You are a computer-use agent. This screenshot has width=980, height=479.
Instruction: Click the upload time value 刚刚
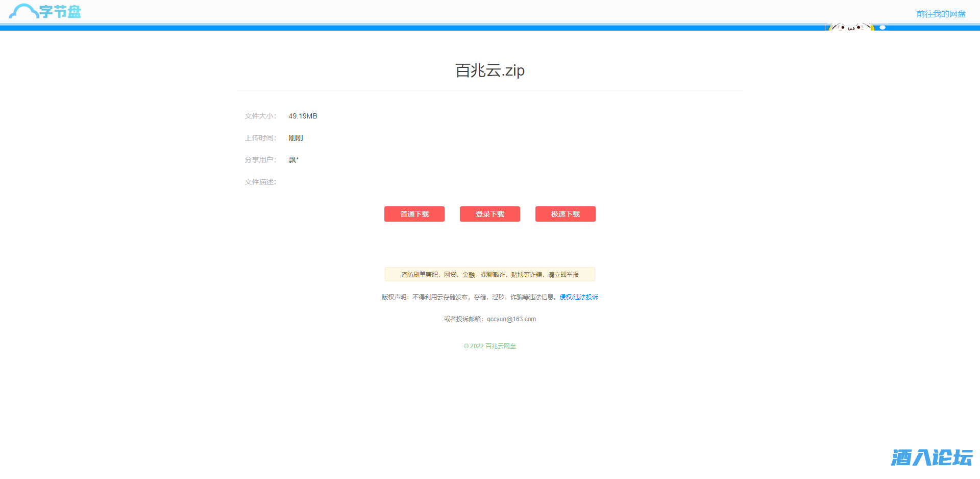pyautogui.click(x=296, y=138)
